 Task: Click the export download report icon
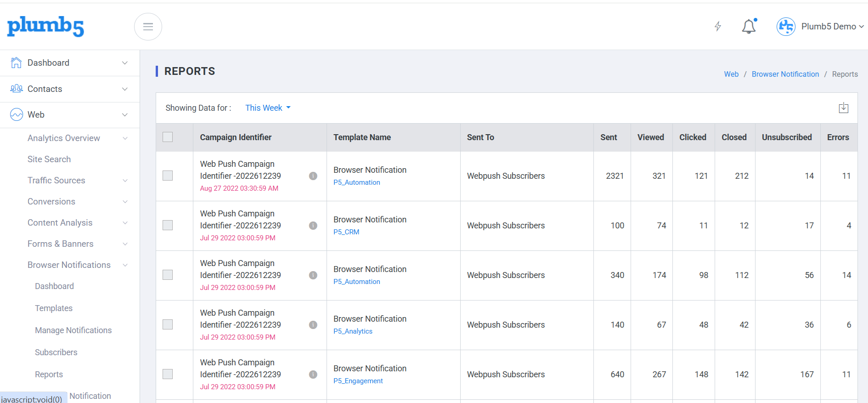click(x=843, y=108)
